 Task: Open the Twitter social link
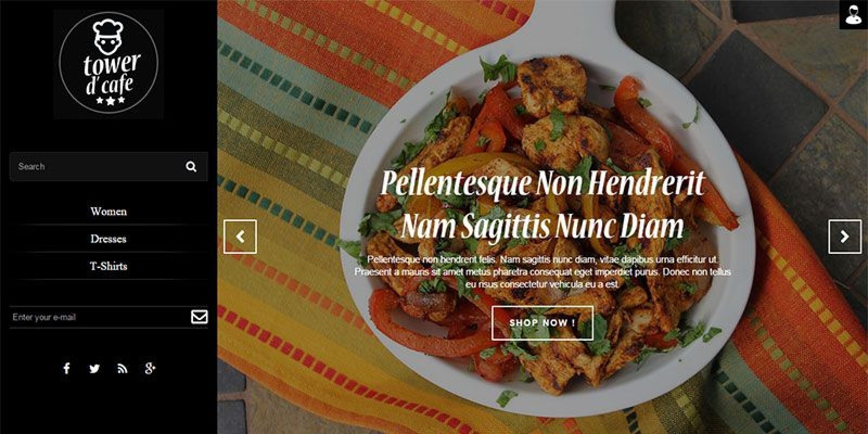94,369
